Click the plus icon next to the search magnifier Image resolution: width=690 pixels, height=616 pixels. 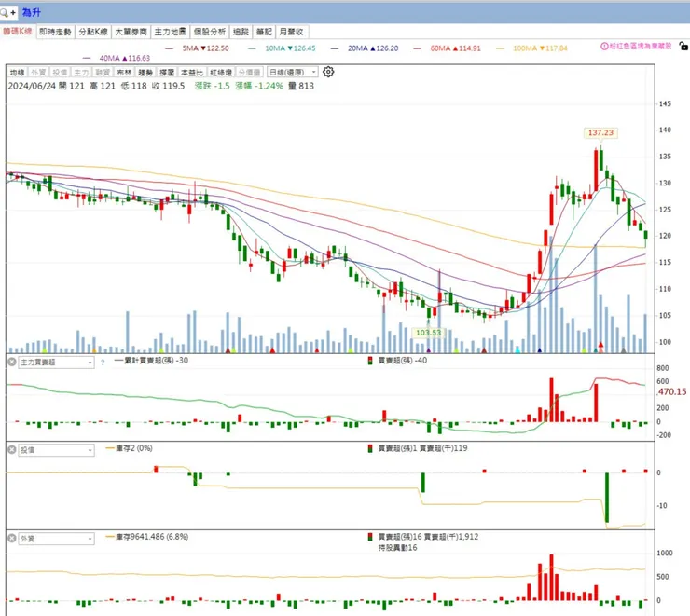click(13, 12)
